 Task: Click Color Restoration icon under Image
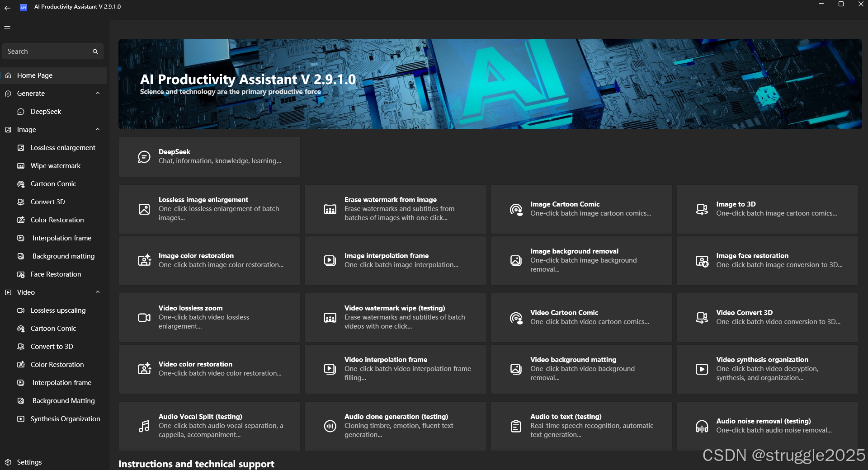click(21, 220)
